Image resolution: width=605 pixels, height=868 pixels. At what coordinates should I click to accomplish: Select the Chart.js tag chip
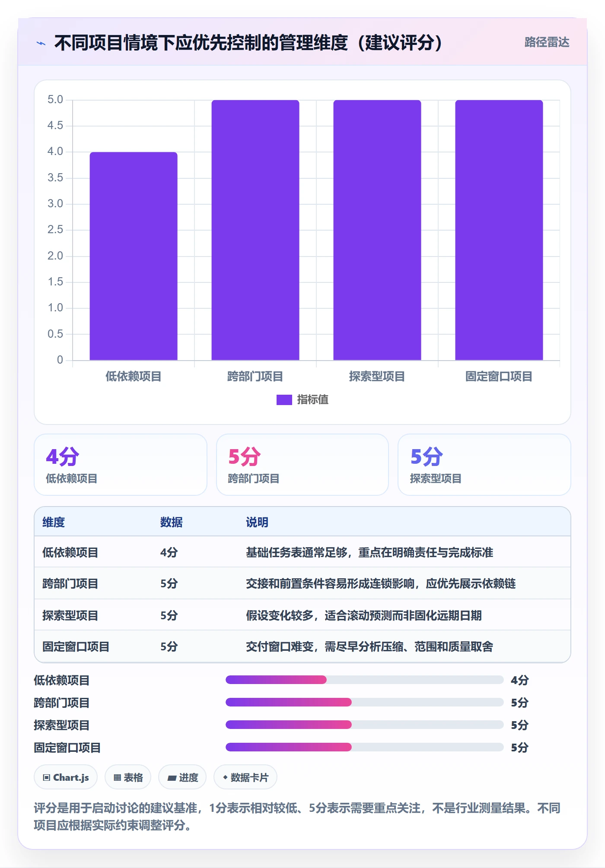(66, 777)
